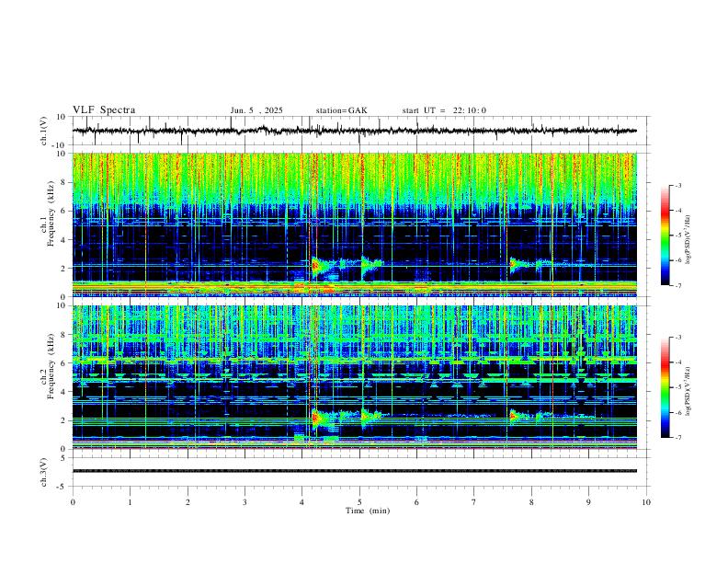
Task: Click the "7" tick on the Time axis
Action: point(474,502)
